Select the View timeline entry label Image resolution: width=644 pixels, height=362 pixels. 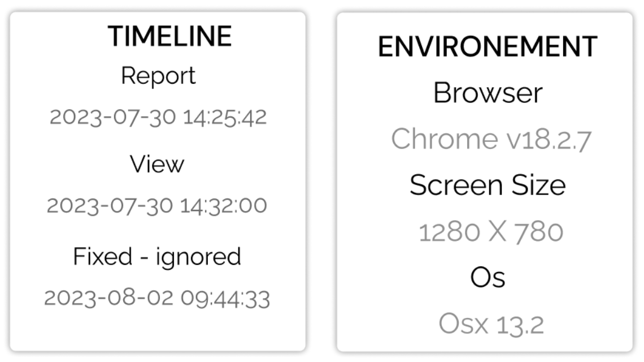[x=157, y=164]
